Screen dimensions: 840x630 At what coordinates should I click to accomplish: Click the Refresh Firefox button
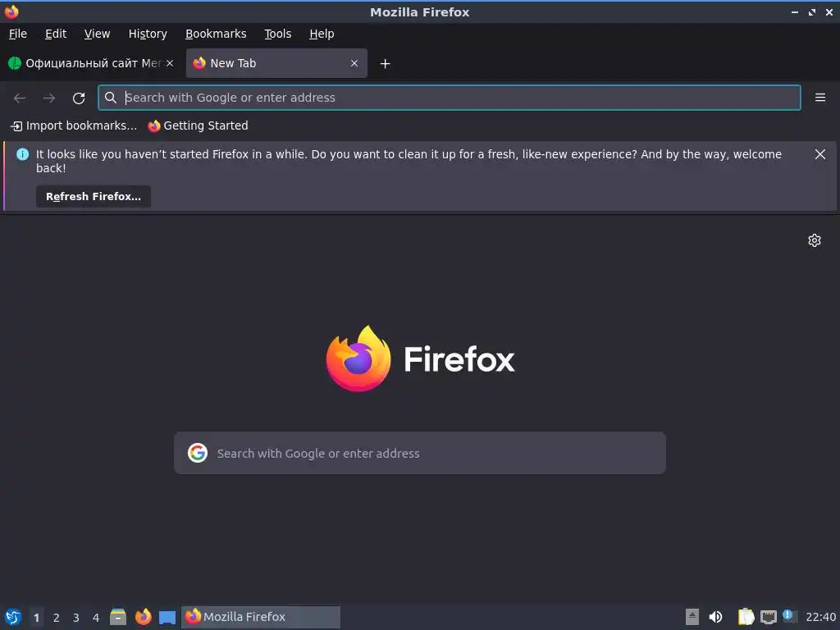coord(94,197)
